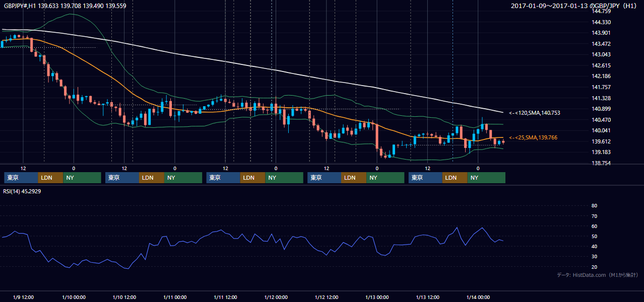Click the 1/10 00:00 time label

pyautogui.click(x=74, y=297)
